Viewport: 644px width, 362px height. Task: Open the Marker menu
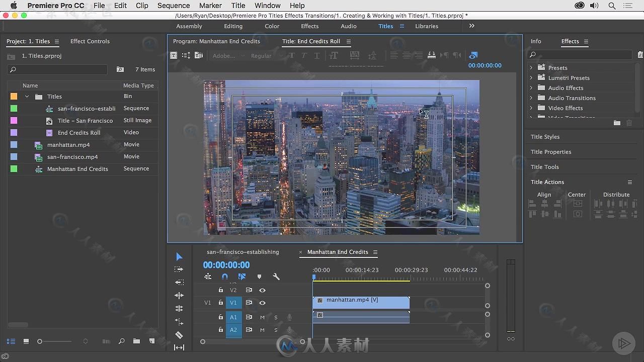(210, 6)
